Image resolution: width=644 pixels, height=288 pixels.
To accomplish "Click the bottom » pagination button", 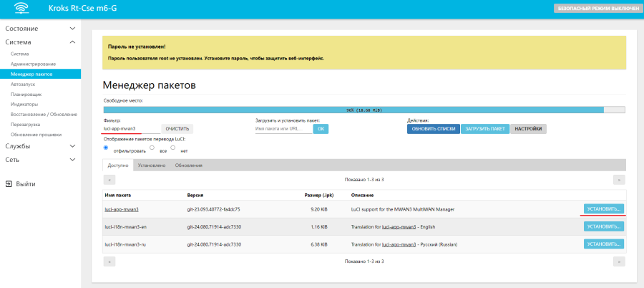I will coord(619,261).
